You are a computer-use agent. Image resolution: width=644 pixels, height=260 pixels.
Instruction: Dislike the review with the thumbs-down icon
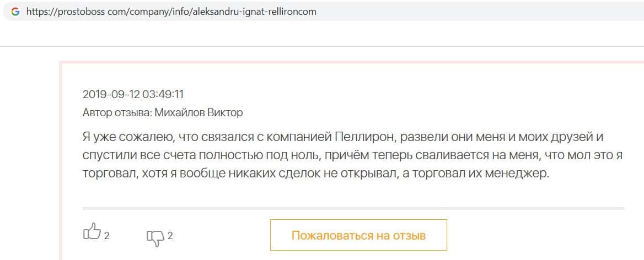155,237
